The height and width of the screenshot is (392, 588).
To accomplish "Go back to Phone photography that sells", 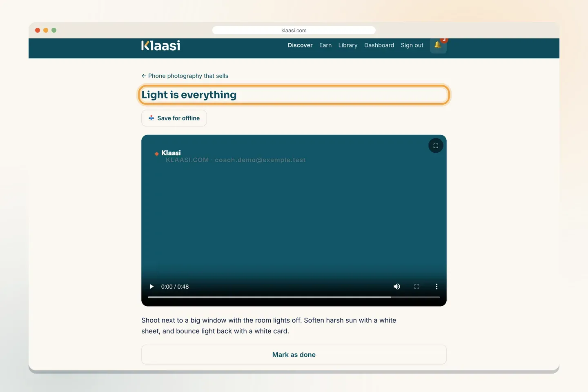I will (x=185, y=76).
